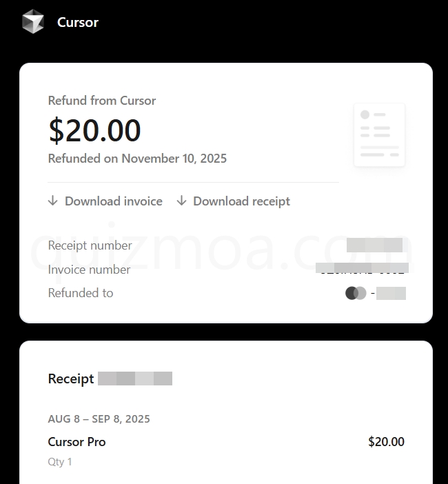Click the Receipt section heading
This screenshot has height=484, width=448.
point(71,379)
